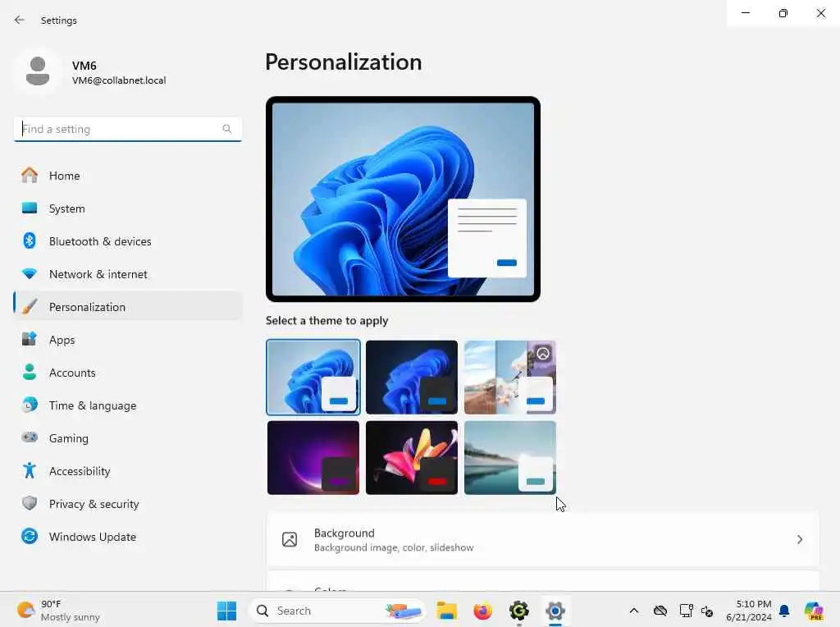840x627 pixels.
Task: Click the Windows Update sync icon
Action: tap(30, 536)
